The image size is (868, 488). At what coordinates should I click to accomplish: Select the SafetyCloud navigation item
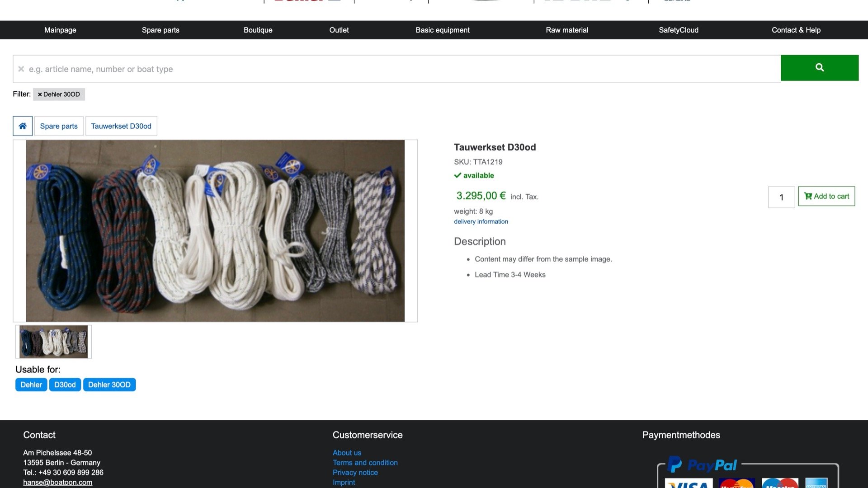678,30
